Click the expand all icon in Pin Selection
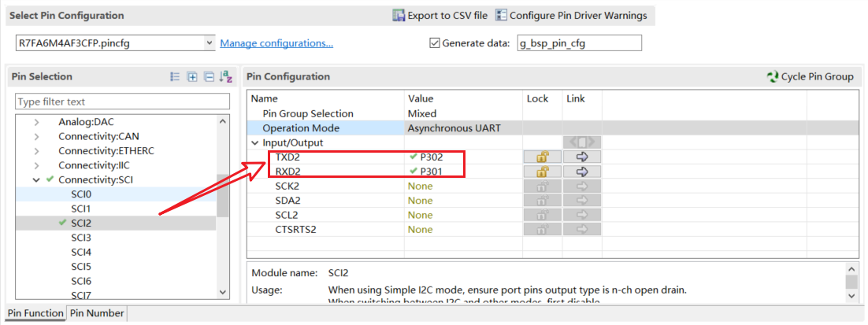868x325 pixels. point(192,76)
